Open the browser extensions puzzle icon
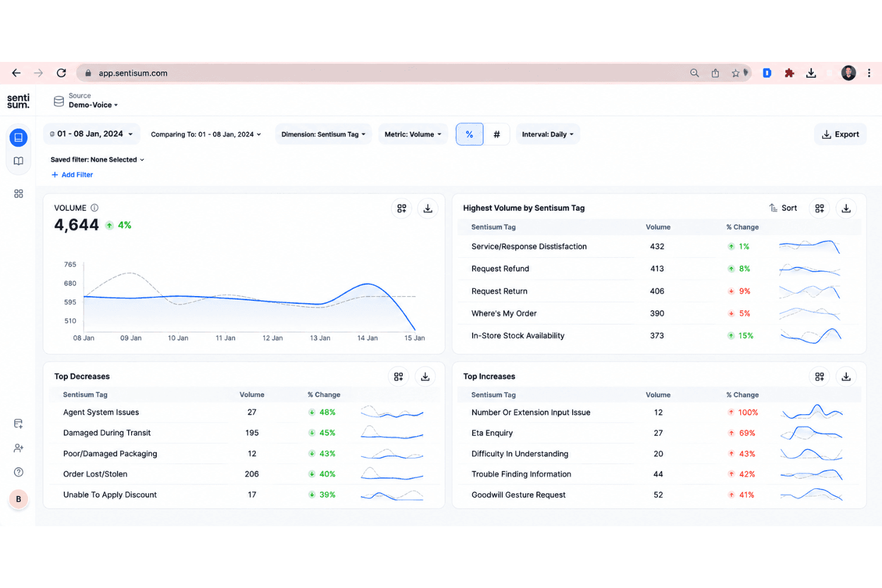The image size is (882, 588). coord(789,73)
